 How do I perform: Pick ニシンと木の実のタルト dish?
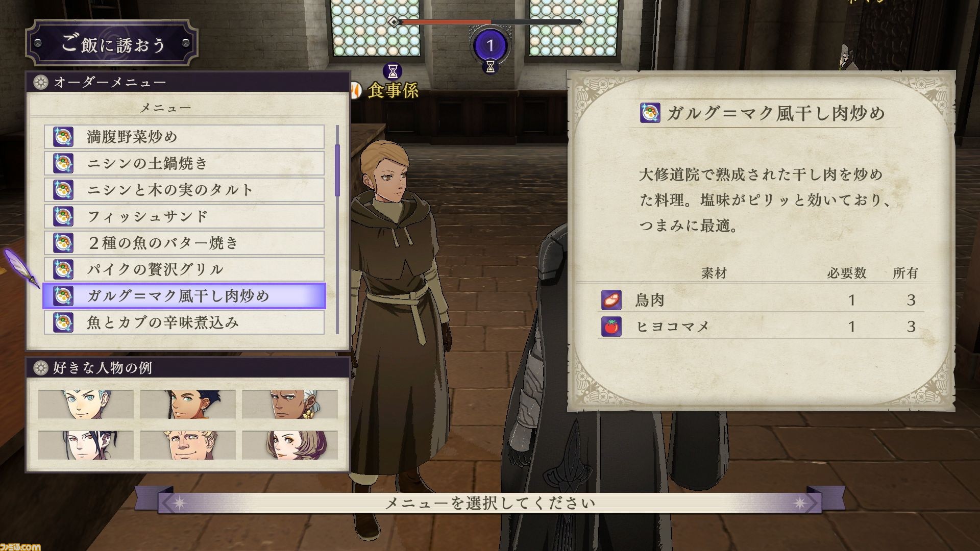click(x=184, y=190)
